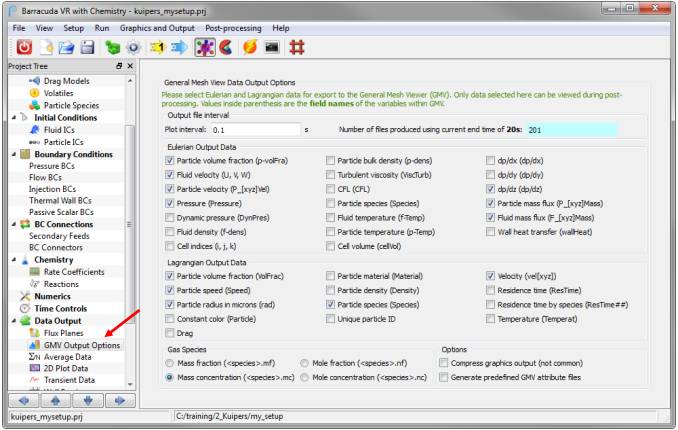Check Lagrangian Drag checkbox
Screen dimensions: 678x430
coord(170,333)
